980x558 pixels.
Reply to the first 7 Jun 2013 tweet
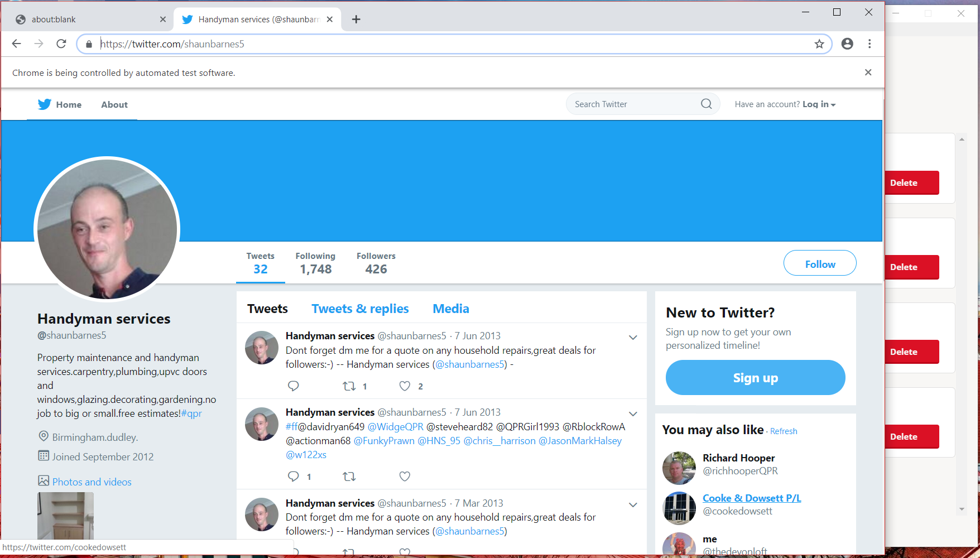click(x=294, y=386)
